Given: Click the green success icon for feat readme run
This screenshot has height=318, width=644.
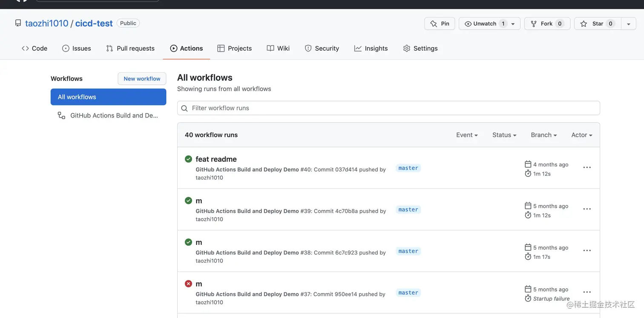Looking at the screenshot, I should click(x=188, y=159).
